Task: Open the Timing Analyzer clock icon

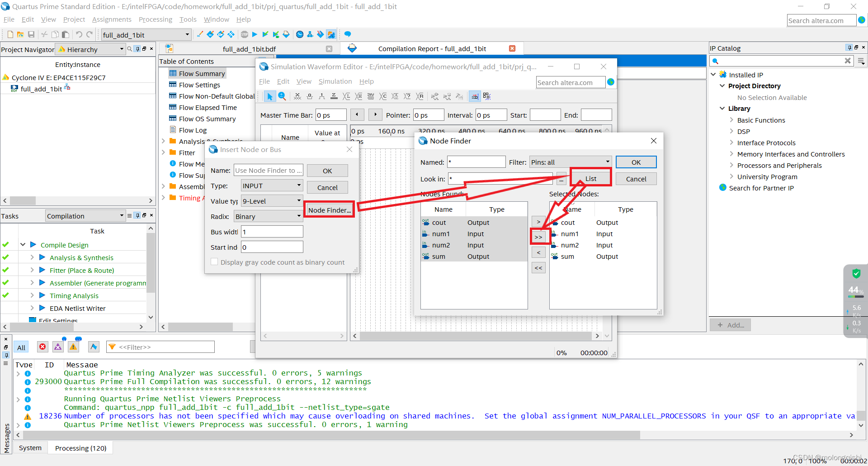Action: pos(299,34)
